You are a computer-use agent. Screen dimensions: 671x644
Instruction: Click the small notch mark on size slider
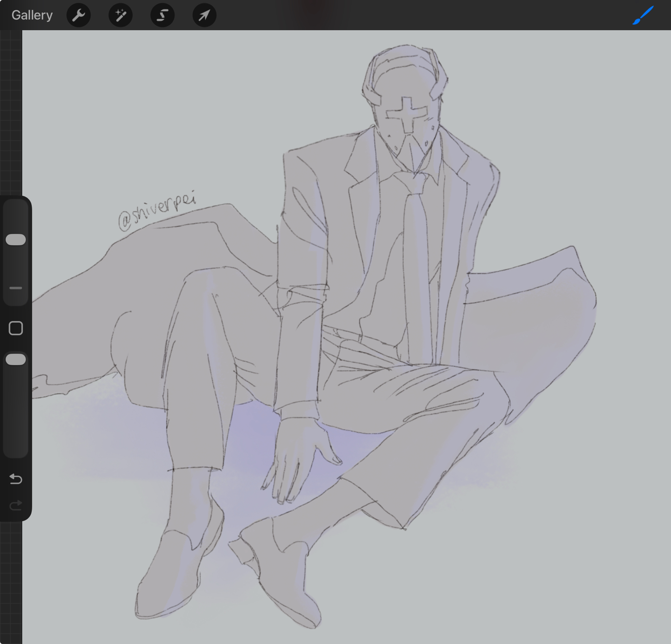(16, 288)
